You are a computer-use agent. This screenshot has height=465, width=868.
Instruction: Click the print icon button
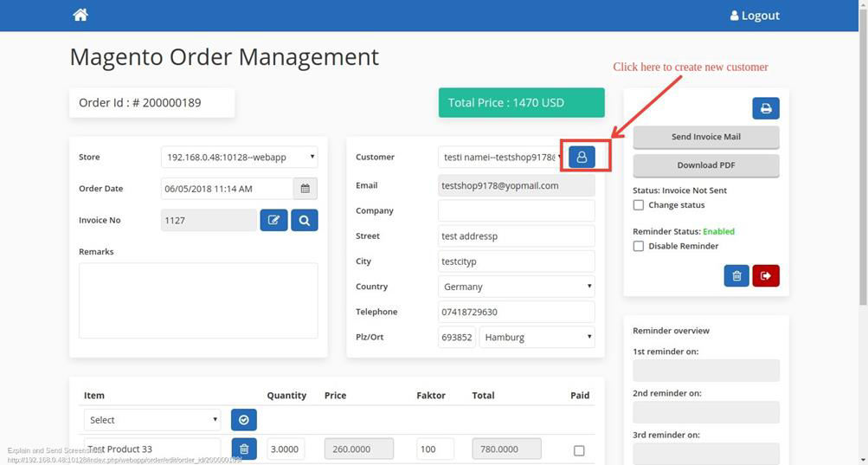point(765,108)
